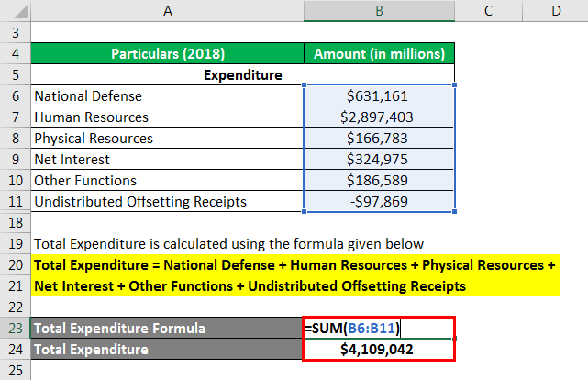This screenshot has height=380, width=588.
Task: Select row 4 header
Action: (x=16, y=53)
